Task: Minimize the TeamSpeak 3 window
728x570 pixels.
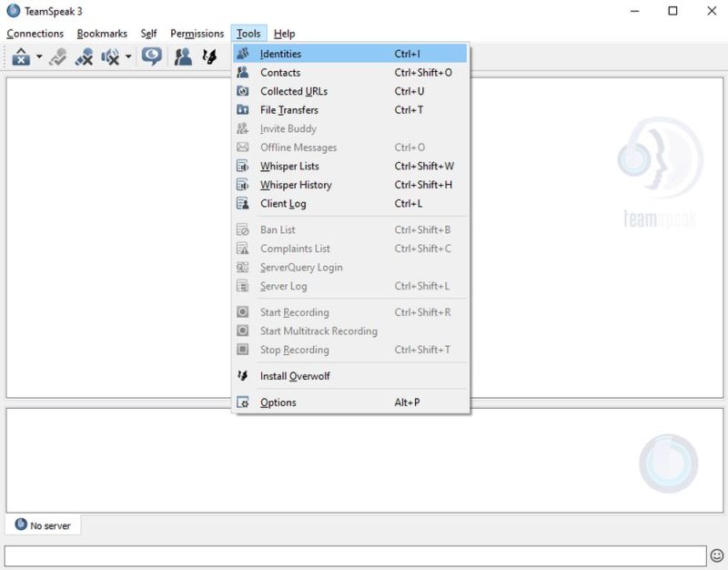Action: point(634,11)
